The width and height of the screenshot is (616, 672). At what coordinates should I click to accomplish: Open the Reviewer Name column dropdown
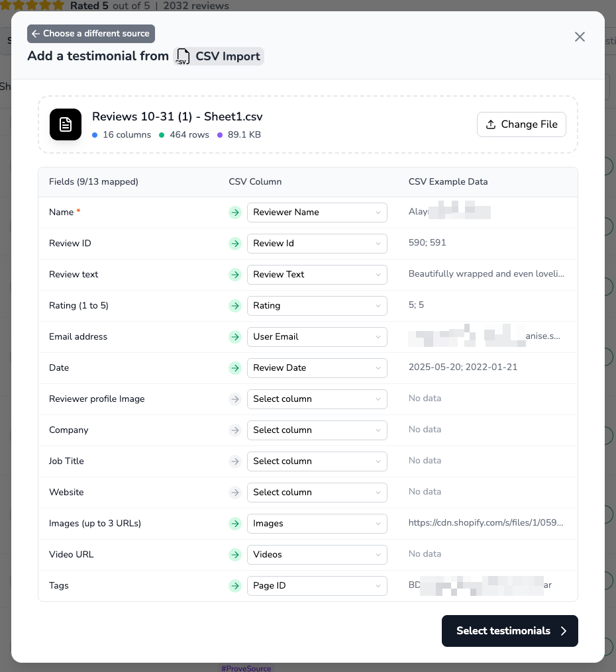[317, 212]
